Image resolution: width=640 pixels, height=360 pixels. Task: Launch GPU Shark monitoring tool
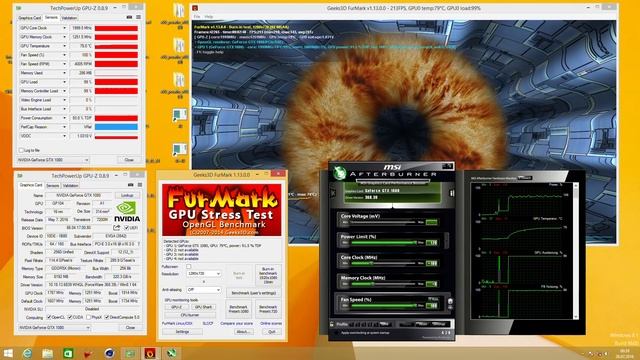click(203, 307)
